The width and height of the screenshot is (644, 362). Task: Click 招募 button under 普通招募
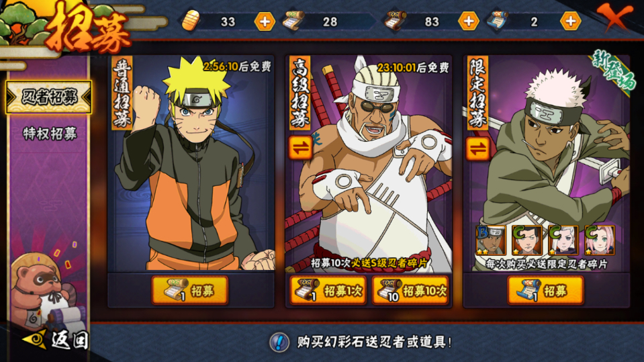coord(190,291)
